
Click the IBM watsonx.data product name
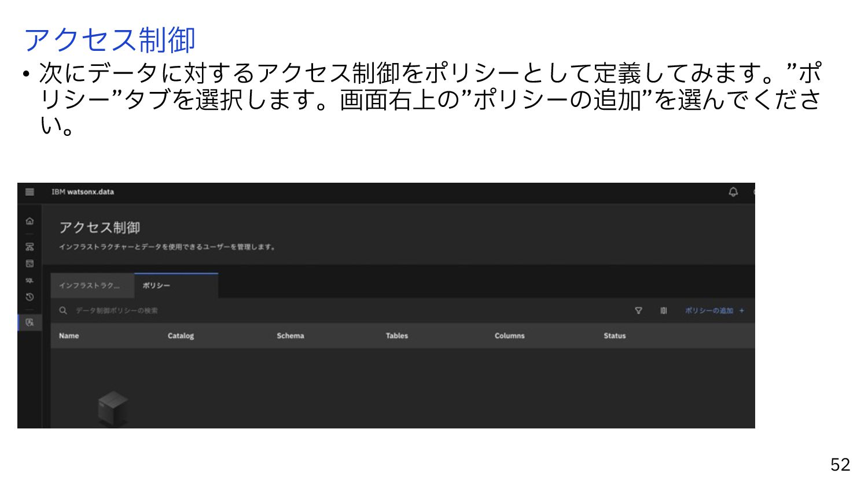pyautogui.click(x=83, y=192)
